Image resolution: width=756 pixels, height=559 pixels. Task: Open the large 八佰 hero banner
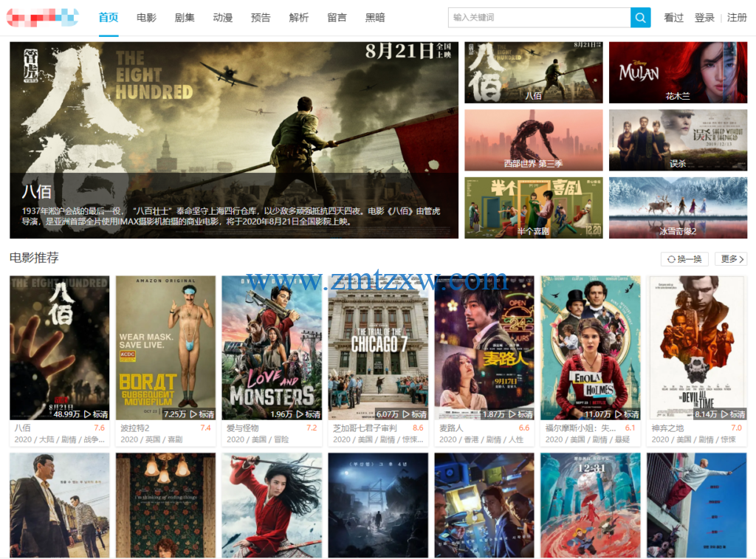[x=234, y=140]
